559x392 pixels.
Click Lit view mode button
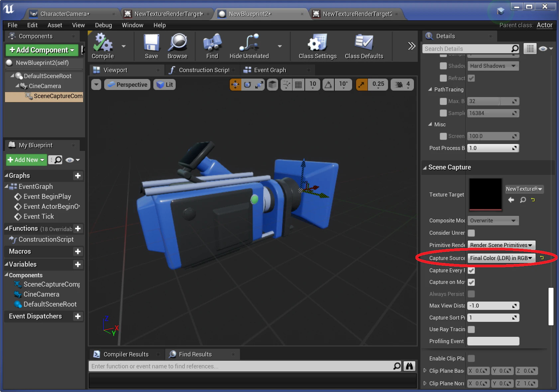tap(165, 85)
